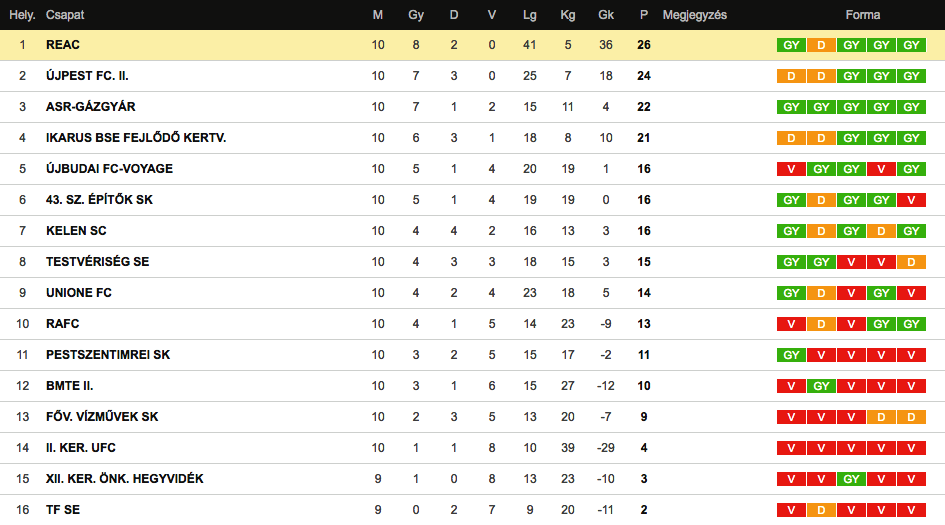Select the IKARUS BSE FEJLŐDŐ KERTV. team
This screenshot has height=525, width=945.
[x=136, y=138]
